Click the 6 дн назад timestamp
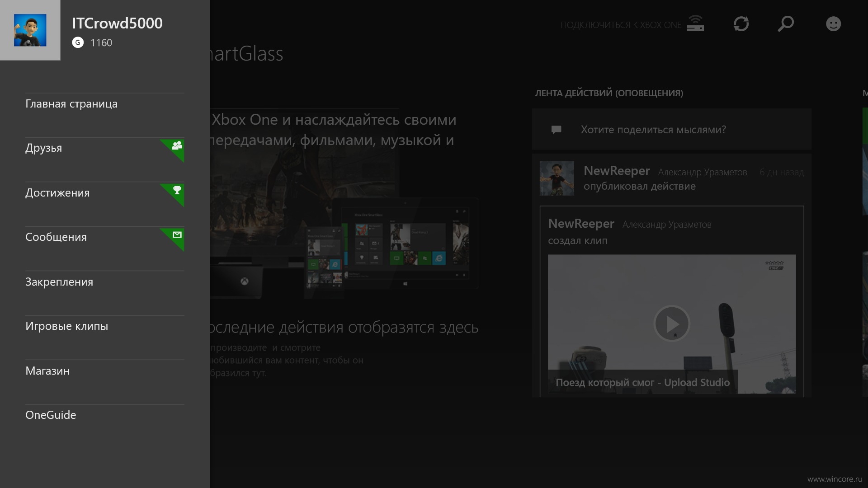Viewport: 868px width, 488px height. coord(781,172)
